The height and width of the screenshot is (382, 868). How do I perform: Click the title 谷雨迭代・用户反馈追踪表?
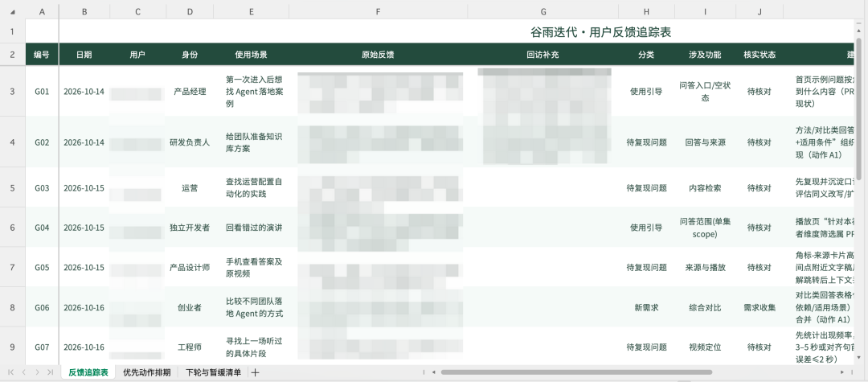(600, 32)
